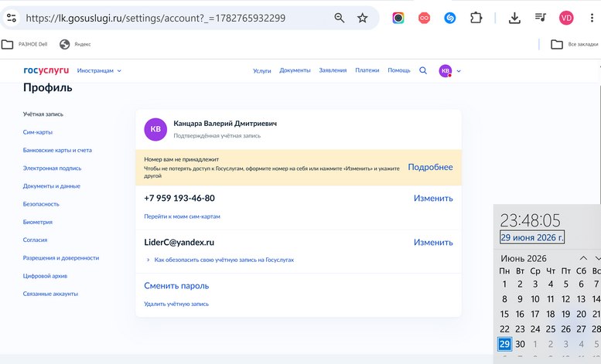Screen dimensions: 601x364
Task: Open the blue Shazam extension icon
Action: click(450, 18)
